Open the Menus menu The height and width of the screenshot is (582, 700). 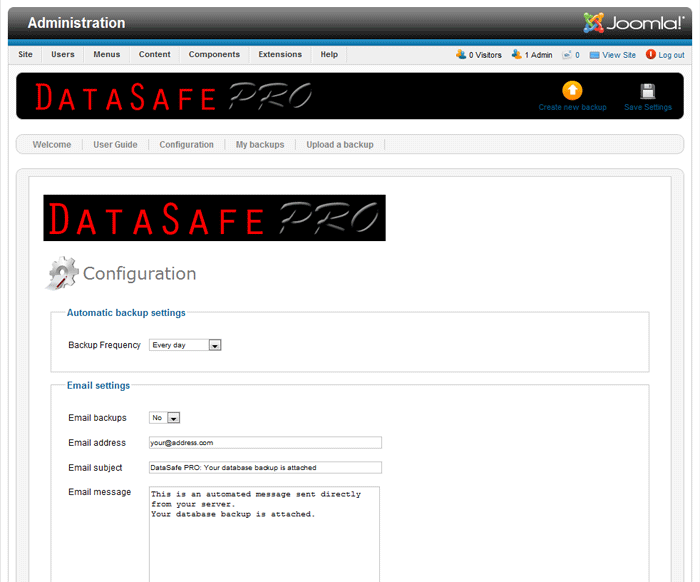[x=107, y=54]
